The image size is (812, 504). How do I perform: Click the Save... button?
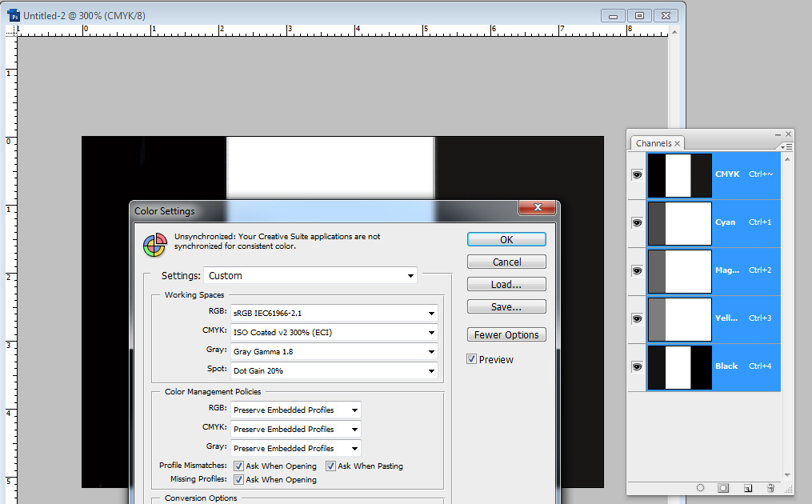506,306
